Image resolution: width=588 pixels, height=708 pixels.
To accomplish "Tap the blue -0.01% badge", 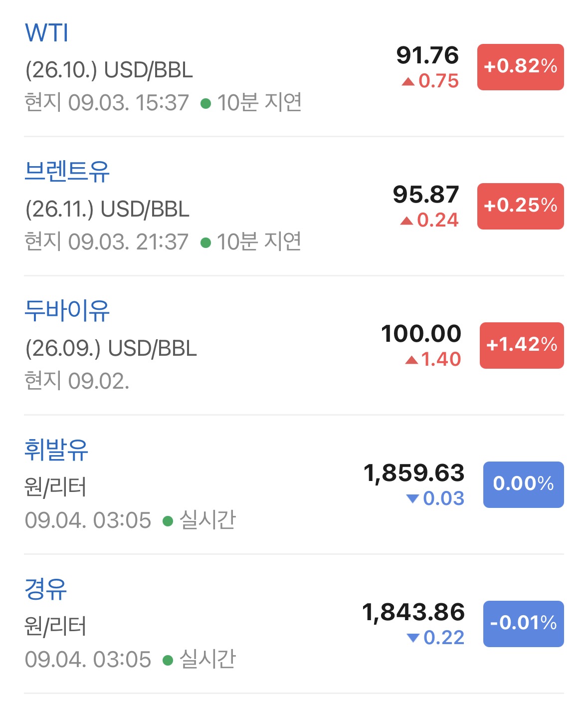I will 523,624.
